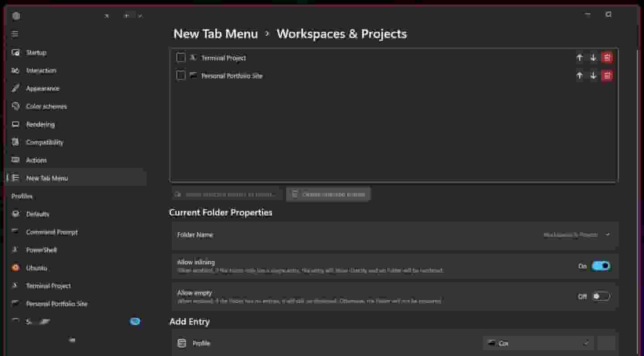Viewport: 644px width, 356px height.
Task: Check the Personal Portfolio Site checkbox
Action: pos(181,76)
